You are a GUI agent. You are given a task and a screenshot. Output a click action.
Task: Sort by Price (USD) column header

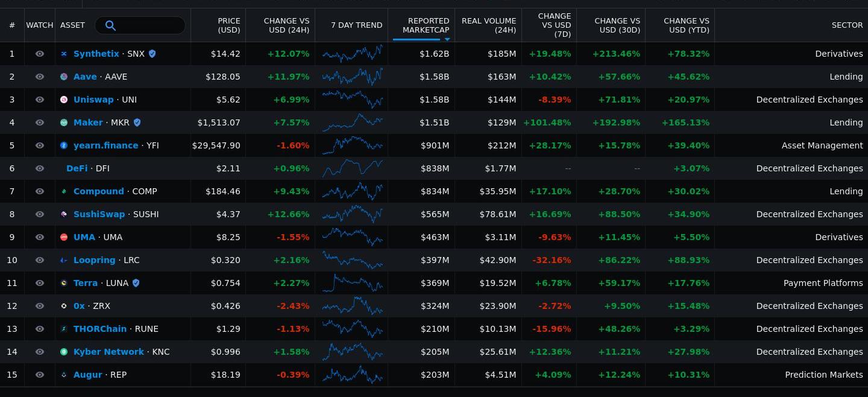click(228, 25)
